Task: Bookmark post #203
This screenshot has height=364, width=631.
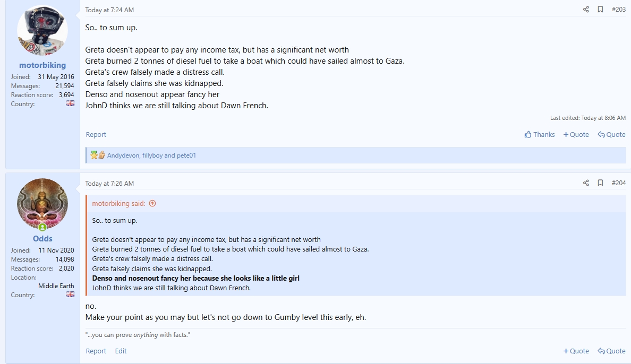Action: point(600,10)
